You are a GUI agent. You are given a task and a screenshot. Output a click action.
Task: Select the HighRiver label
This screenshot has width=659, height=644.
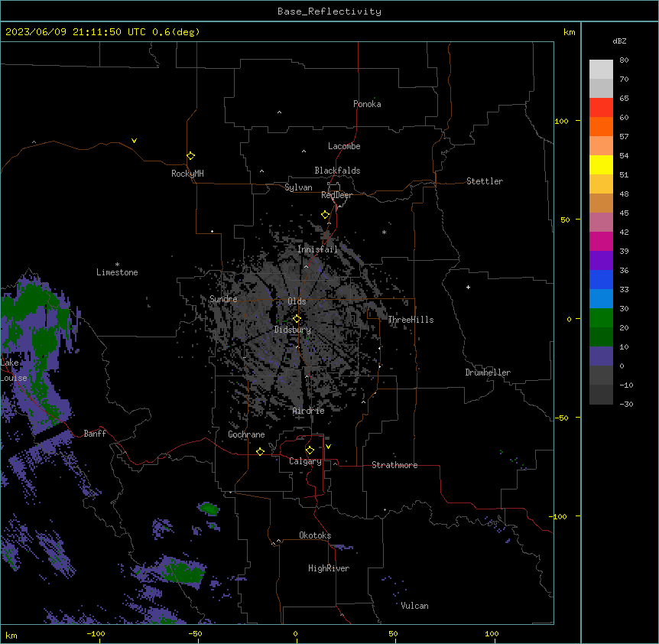(x=329, y=568)
